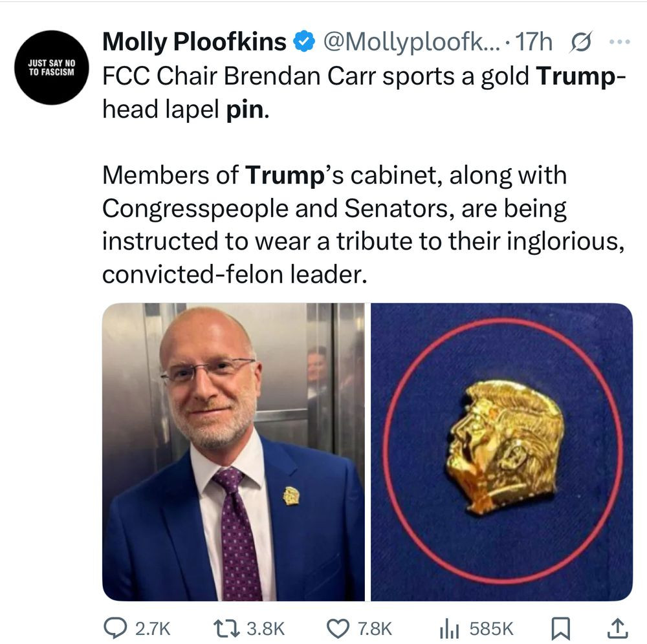Share the post via upload icon
The width and height of the screenshot is (647, 644).
(x=617, y=628)
